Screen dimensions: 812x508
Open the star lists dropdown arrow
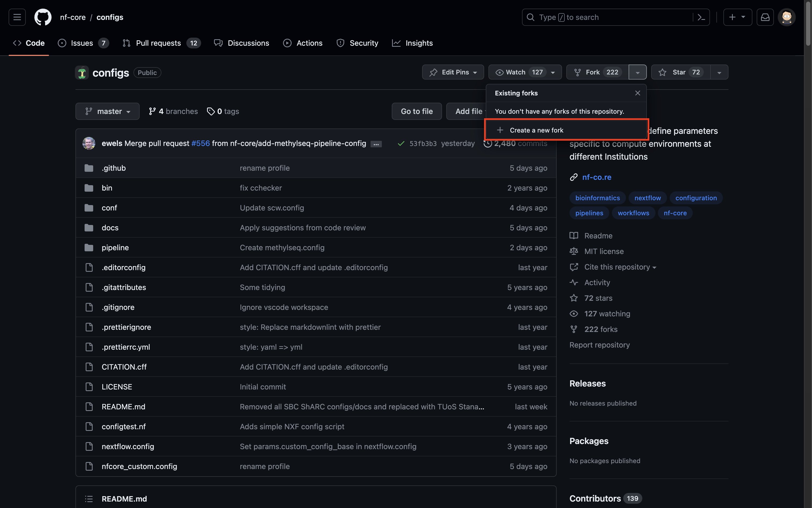point(719,72)
